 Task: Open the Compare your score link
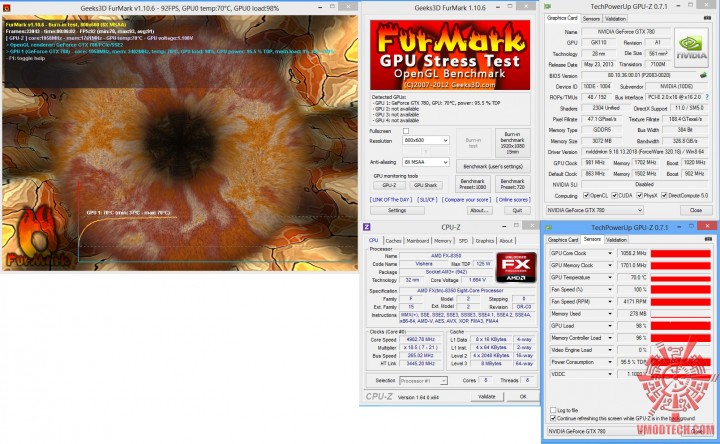[466, 200]
